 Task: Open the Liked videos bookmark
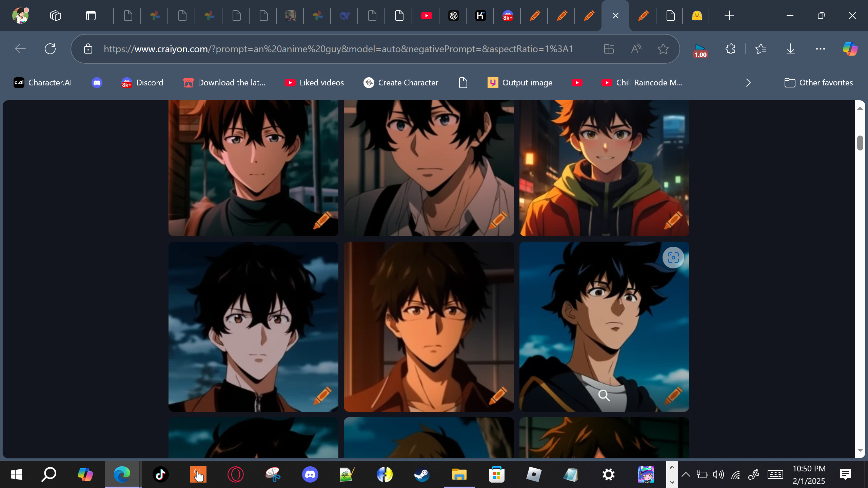click(314, 83)
